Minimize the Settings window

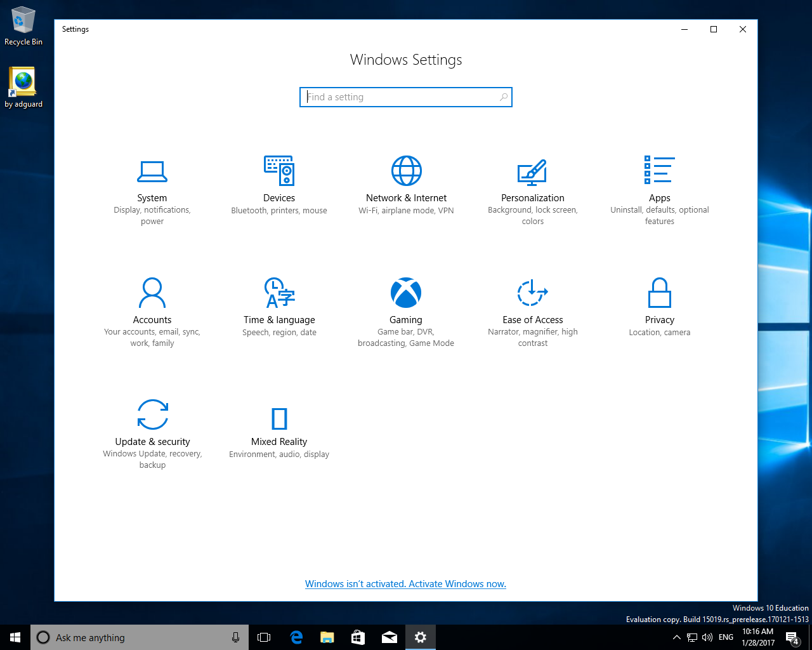click(684, 29)
